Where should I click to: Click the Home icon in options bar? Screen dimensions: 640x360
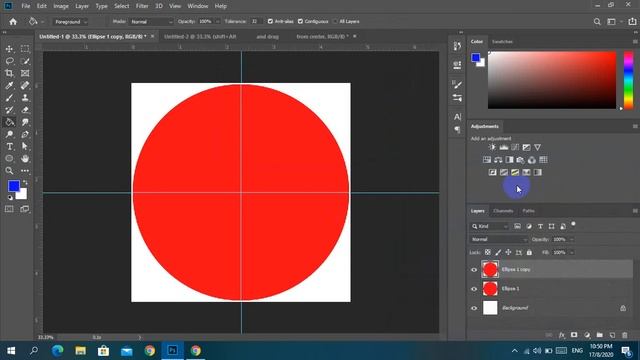pos(13,22)
